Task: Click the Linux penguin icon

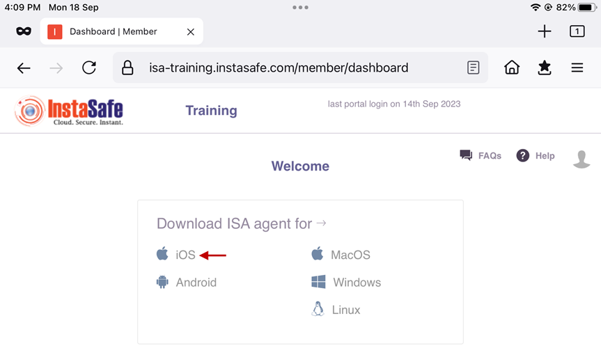Action: pyautogui.click(x=318, y=309)
